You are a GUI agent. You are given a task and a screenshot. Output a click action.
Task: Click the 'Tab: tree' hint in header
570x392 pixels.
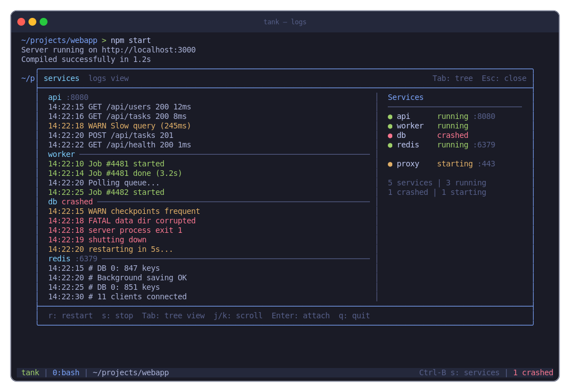click(453, 79)
